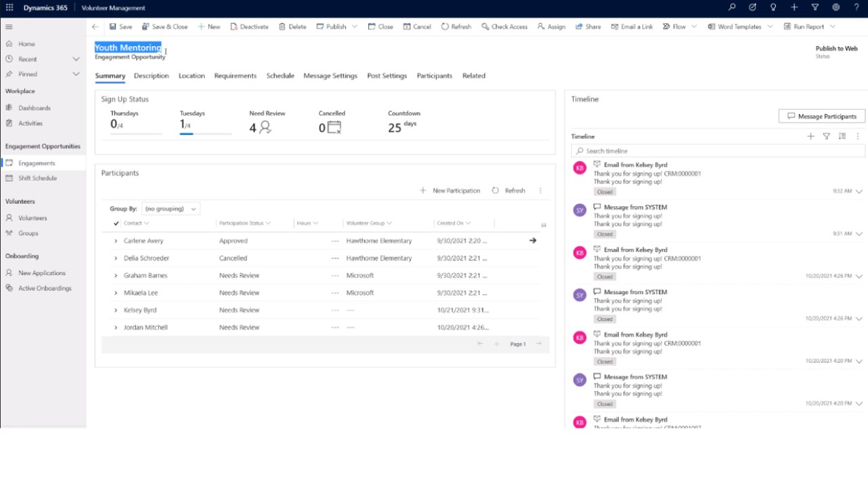Click New Participation button
This screenshot has width=868, height=488.
[x=450, y=190]
